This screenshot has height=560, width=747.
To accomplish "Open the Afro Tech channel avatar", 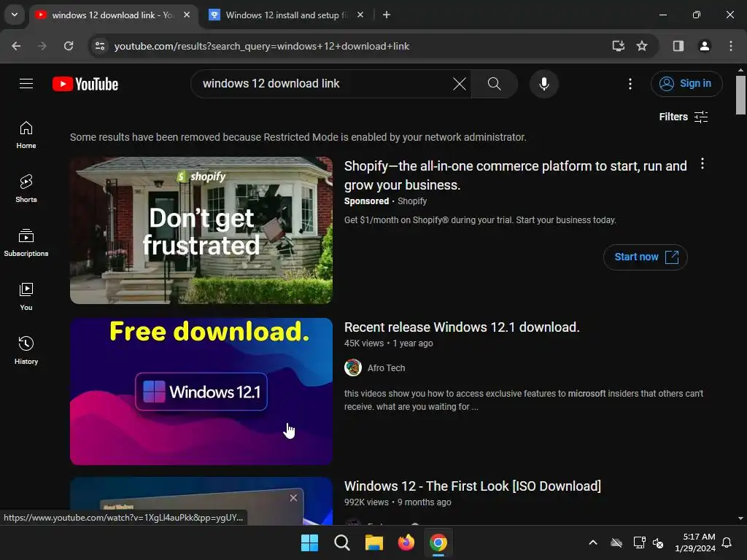I will pyautogui.click(x=353, y=367).
